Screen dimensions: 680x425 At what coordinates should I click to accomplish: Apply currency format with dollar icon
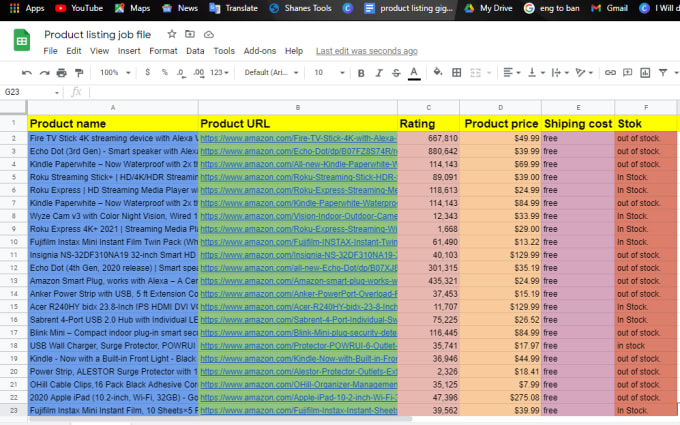click(x=147, y=72)
